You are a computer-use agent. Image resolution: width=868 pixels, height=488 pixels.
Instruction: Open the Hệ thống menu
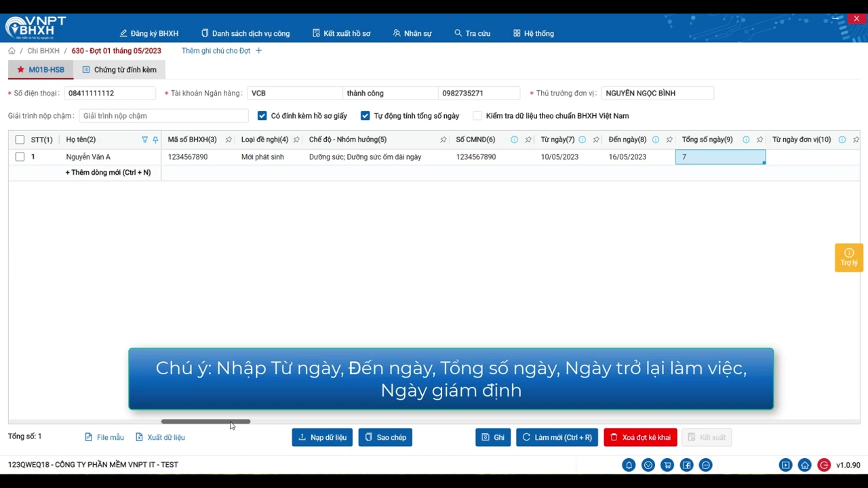pyautogui.click(x=534, y=33)
